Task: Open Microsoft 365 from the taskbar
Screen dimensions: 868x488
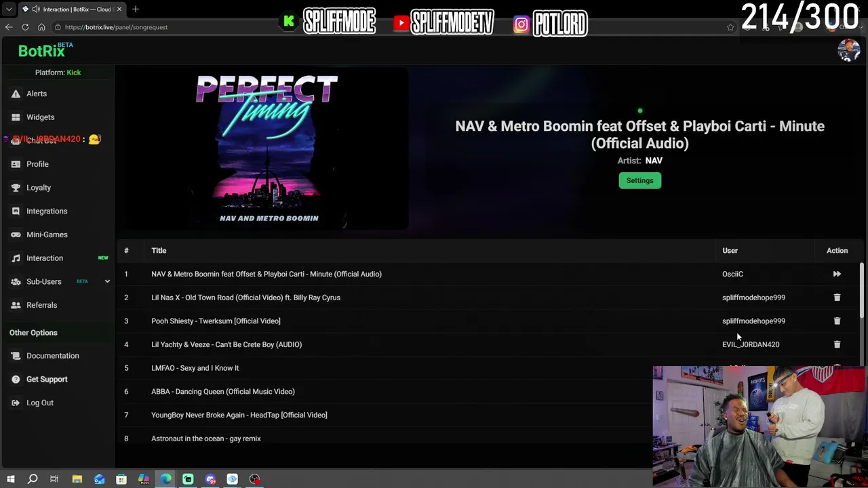Action: (144, 479)
